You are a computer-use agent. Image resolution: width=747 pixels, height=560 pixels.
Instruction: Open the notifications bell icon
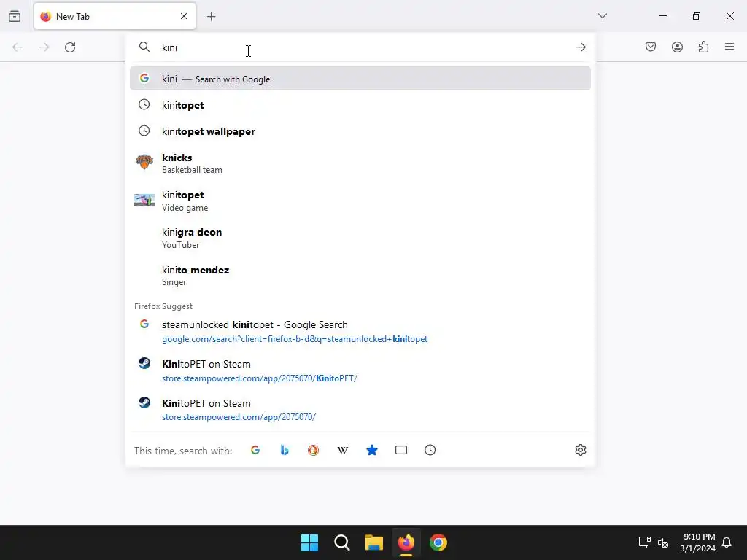tap(727, 542)
